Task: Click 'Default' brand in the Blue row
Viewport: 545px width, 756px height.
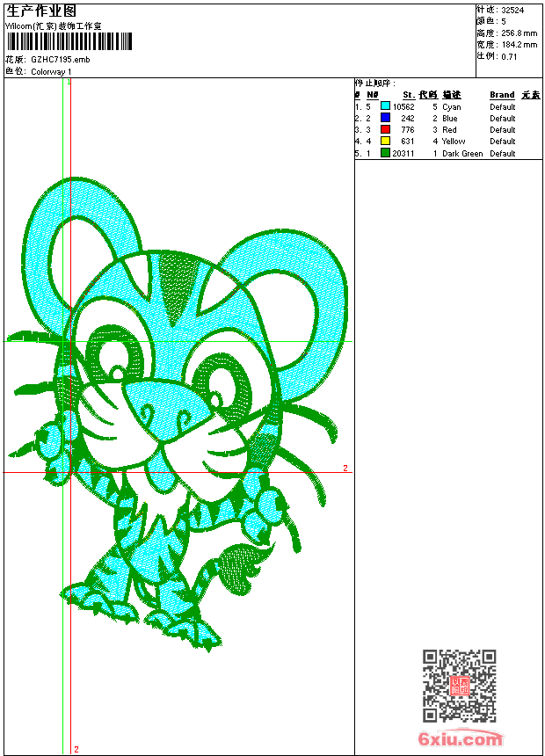Action: pos(503,118)
